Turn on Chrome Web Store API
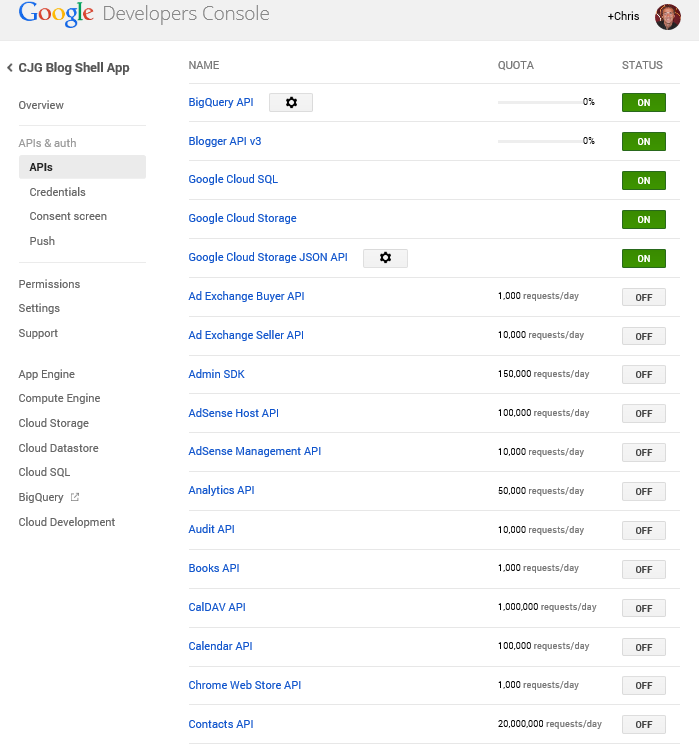The image size is (699, 753). 643,685
